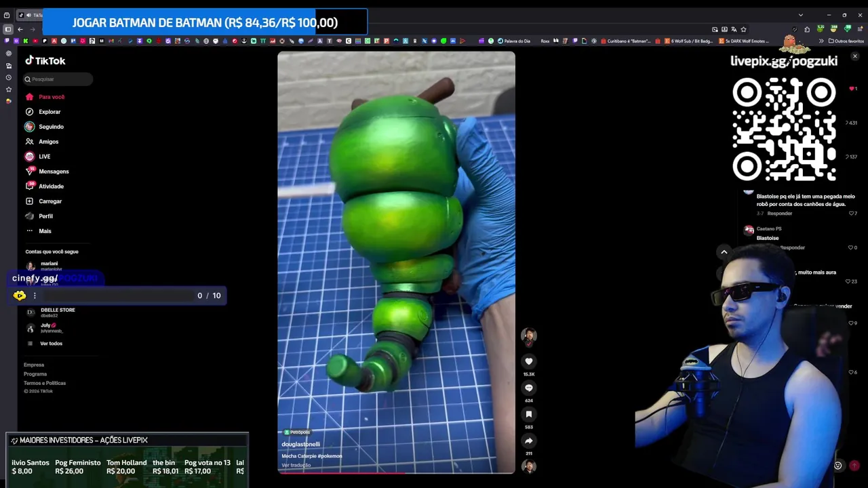The image size is (868, 488).
Task: Open the Outros favoritos folder
Action: [x=845, y=41]
